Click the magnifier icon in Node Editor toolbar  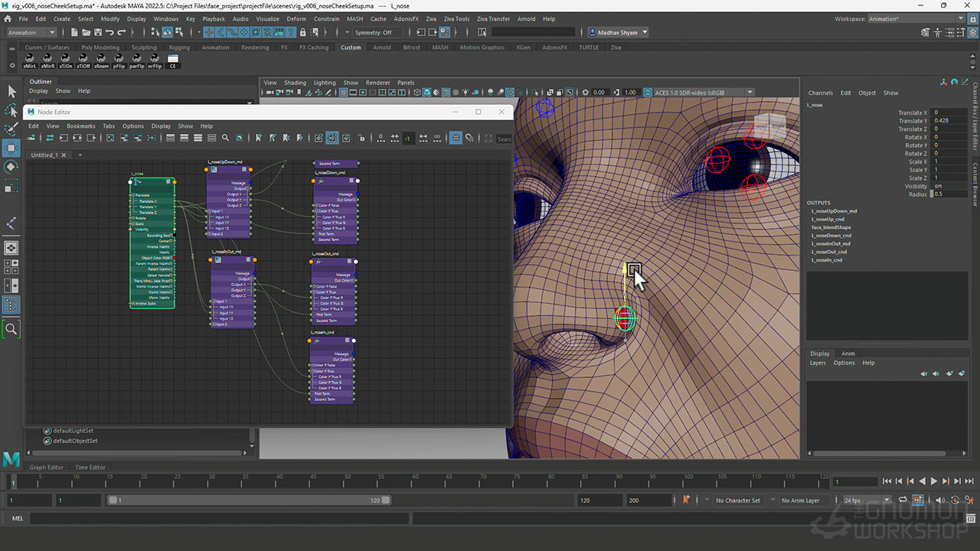click(x=225, y=139)
